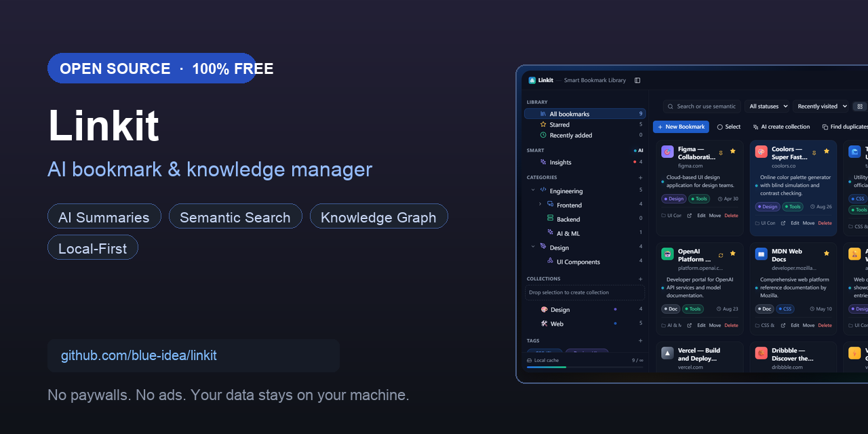This screenshot has height=434, width=868.
Task: Click the Local cache disk icon
Action: click(x=530, y=360)
